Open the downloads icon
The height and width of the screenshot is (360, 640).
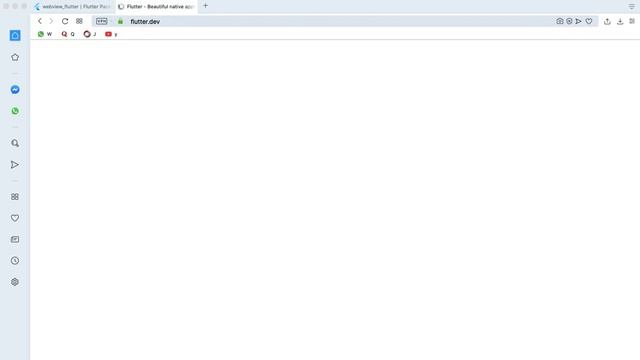[x=620, y=21]
